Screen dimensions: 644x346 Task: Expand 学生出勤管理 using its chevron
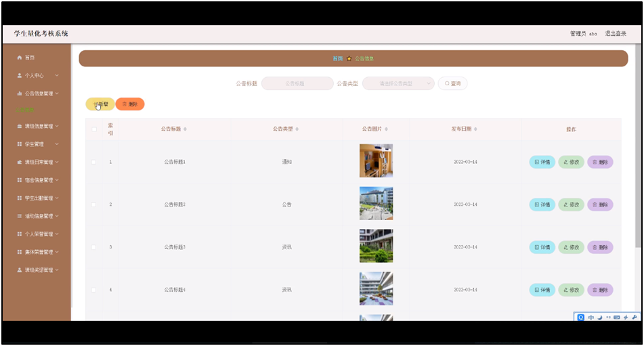coord(57,198)
